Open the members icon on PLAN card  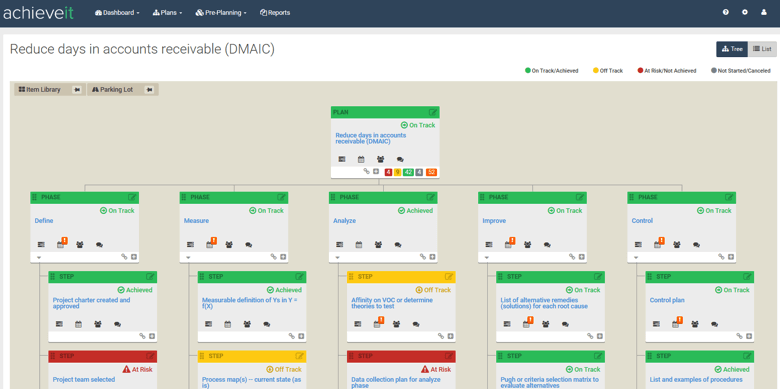pos(381,159)
